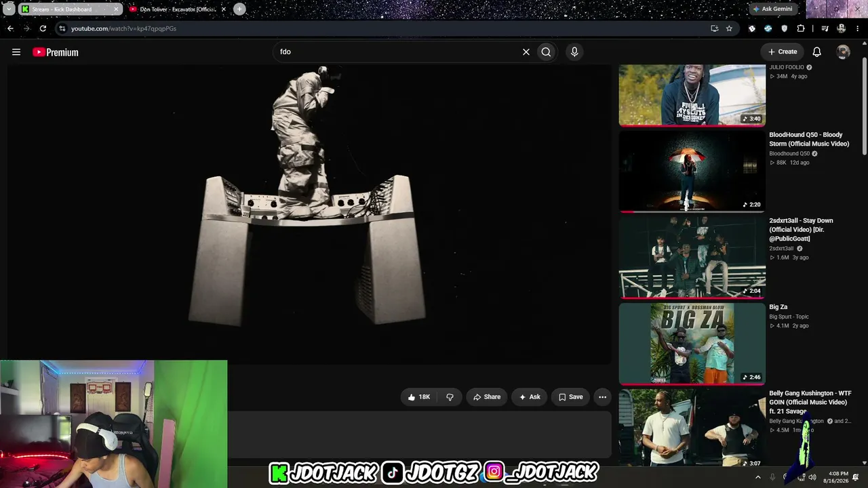
Task: Open the Ask AI button
Action: pos(530,397)
